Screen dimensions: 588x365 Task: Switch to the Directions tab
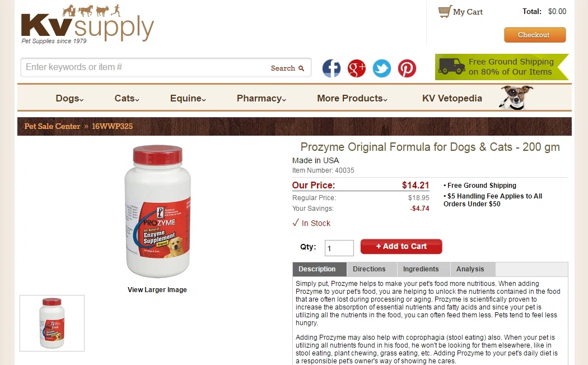(x=370, y=269)
